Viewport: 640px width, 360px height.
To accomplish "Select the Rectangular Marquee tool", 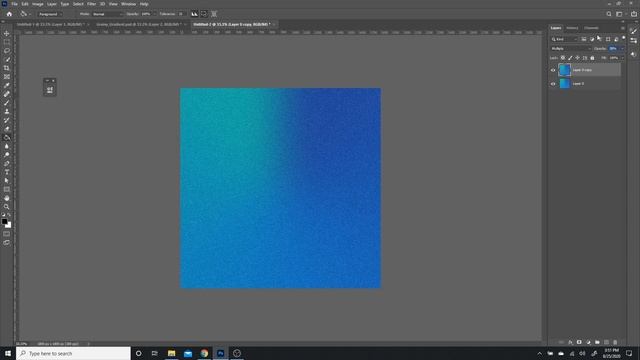I will point(7,42).
